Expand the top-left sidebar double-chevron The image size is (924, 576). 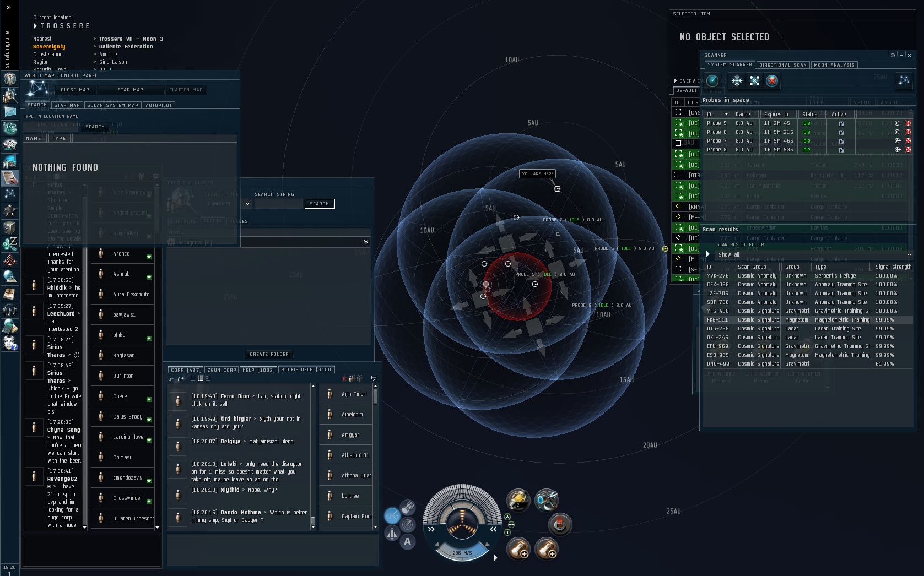tap(8, 7)
